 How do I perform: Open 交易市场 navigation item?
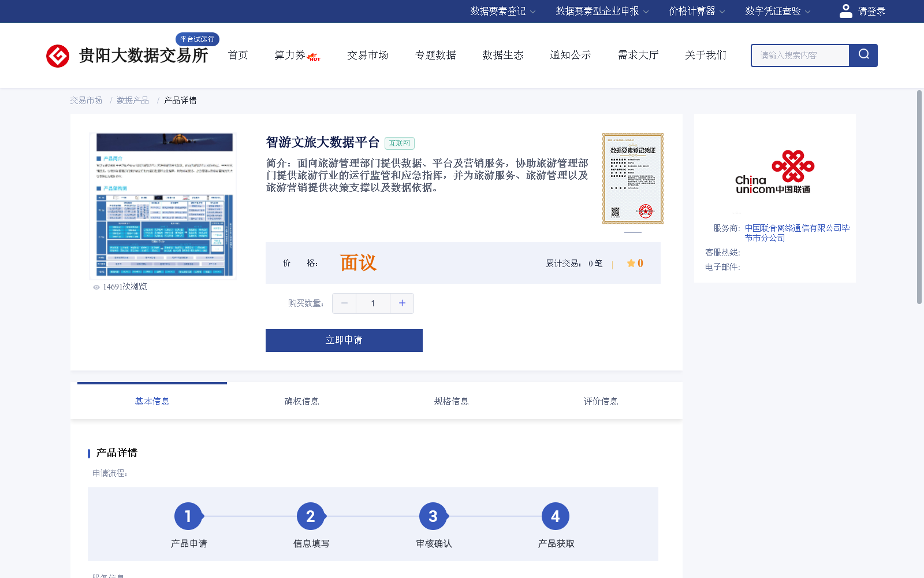tap(368, 55)
